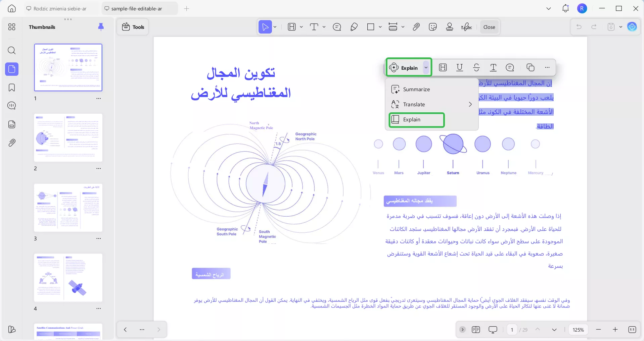Open the shape tool dropdown

pyautogui.click(x=380, y=27)
